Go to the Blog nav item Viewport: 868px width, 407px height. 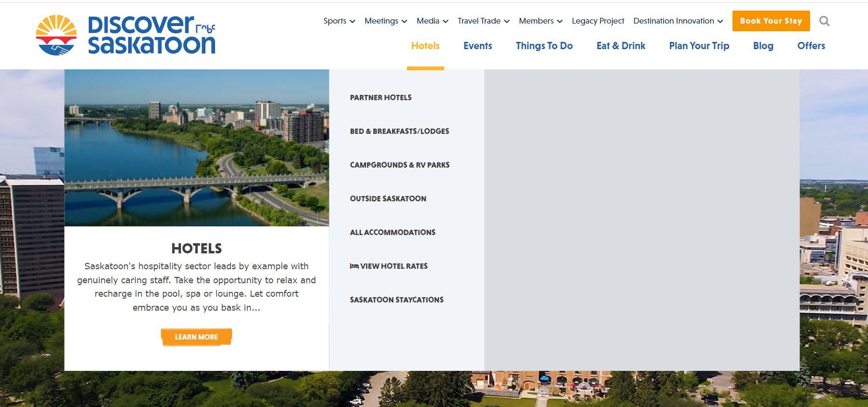coord(763,46)
